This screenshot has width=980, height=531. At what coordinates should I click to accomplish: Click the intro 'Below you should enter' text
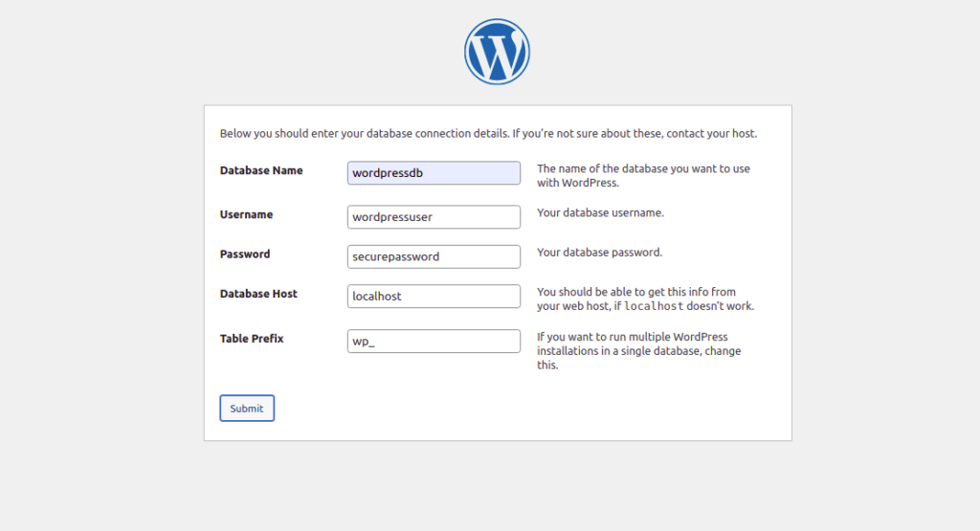tap(488, 134)
